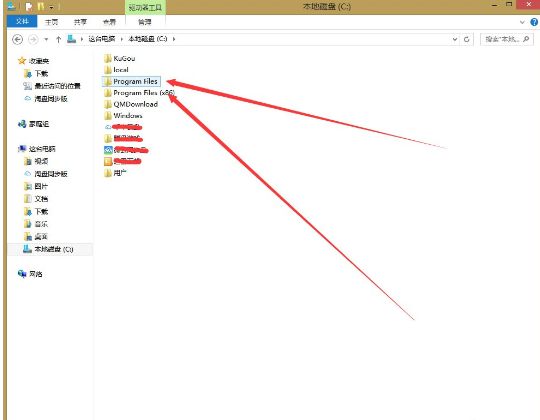
Task: Open the Help question mark icon
Action: click(x=534, y=22)
